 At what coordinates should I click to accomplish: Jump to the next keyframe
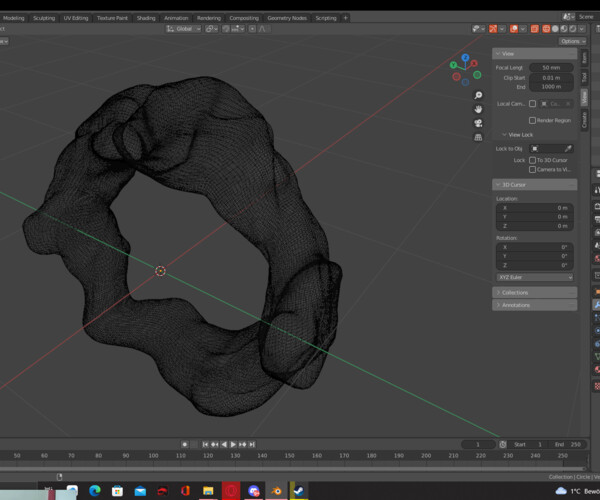pyautogui.click(x=243, y=445)
